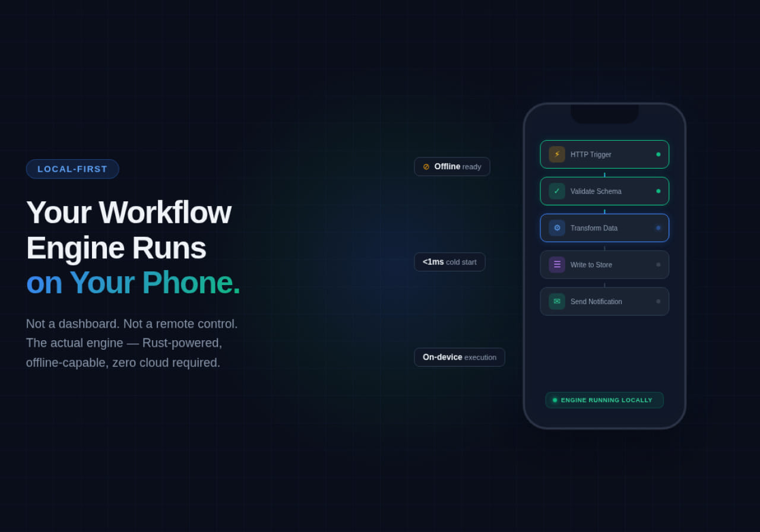Select the LOCAL-FIRST pill badge
The image size is (760, 532).
[72, 169]
